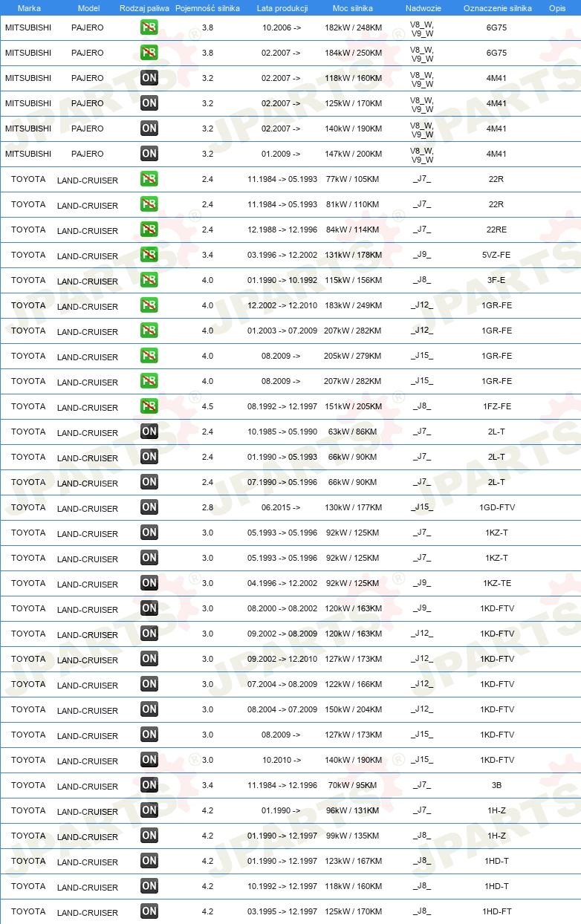Screen dimensions: 581x924
Task: Click LAND-CRUISER model in the 1H-Z 99kW row
Action: point(88,837)
